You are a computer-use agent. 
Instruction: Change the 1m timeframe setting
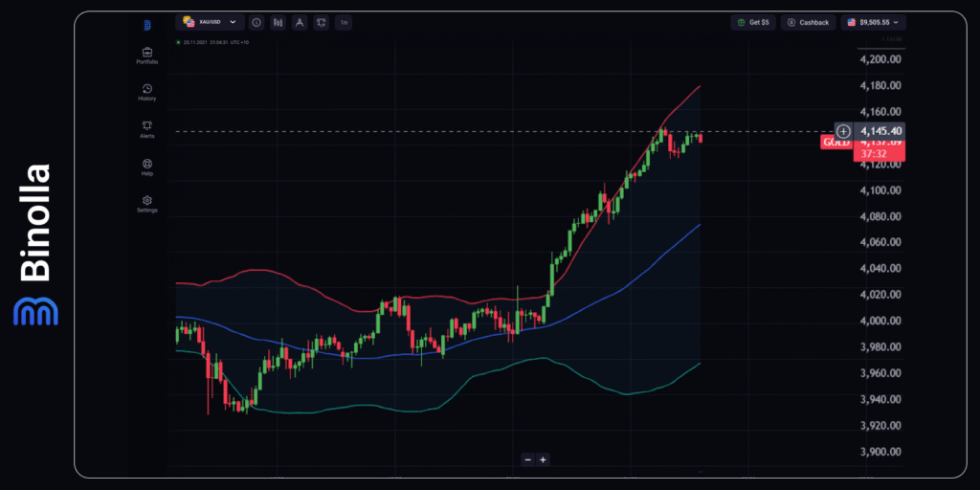344,23
